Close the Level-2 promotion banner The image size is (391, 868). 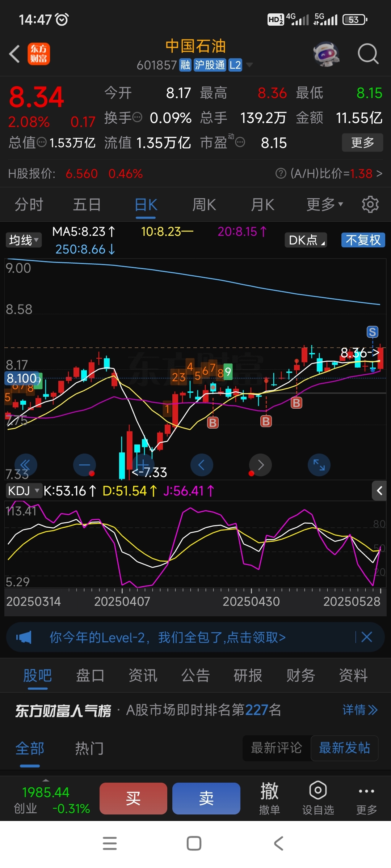click(x=367, y=637)
